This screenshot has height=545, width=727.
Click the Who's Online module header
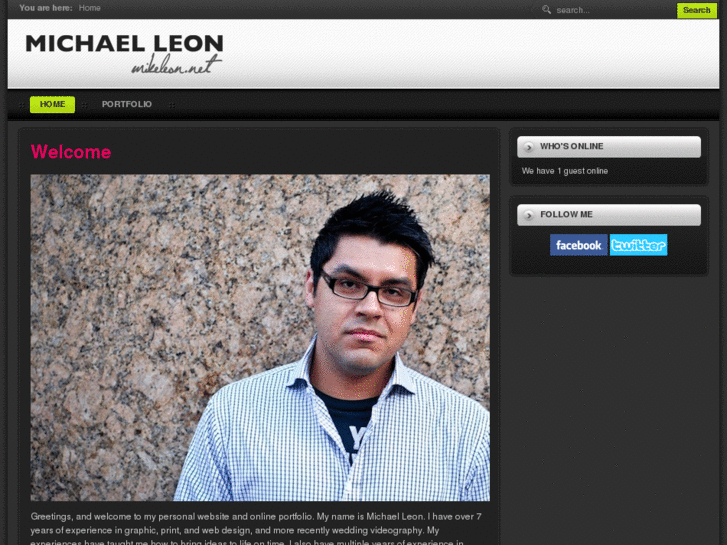pos(609,147)
